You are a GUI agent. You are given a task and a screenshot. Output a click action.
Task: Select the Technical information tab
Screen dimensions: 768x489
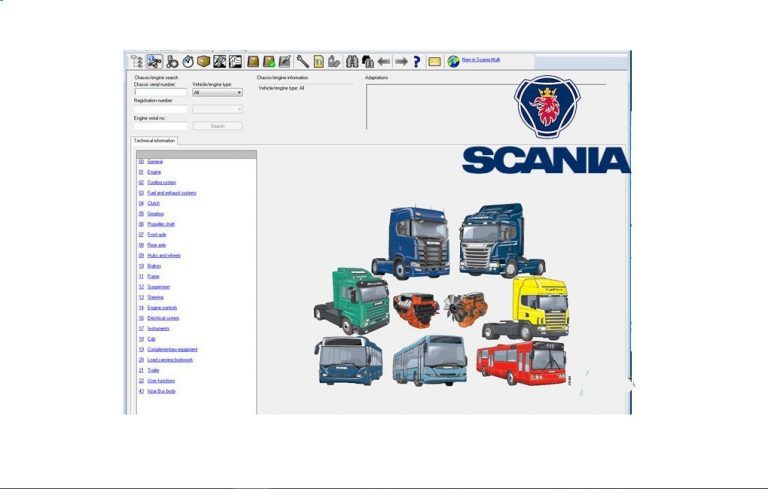(x=154, y=141)
